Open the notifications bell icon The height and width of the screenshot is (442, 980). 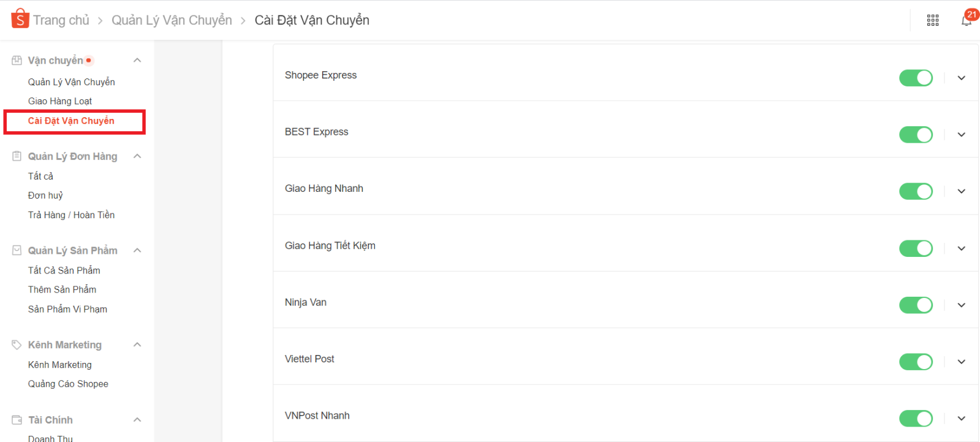(x=966, y=21)
